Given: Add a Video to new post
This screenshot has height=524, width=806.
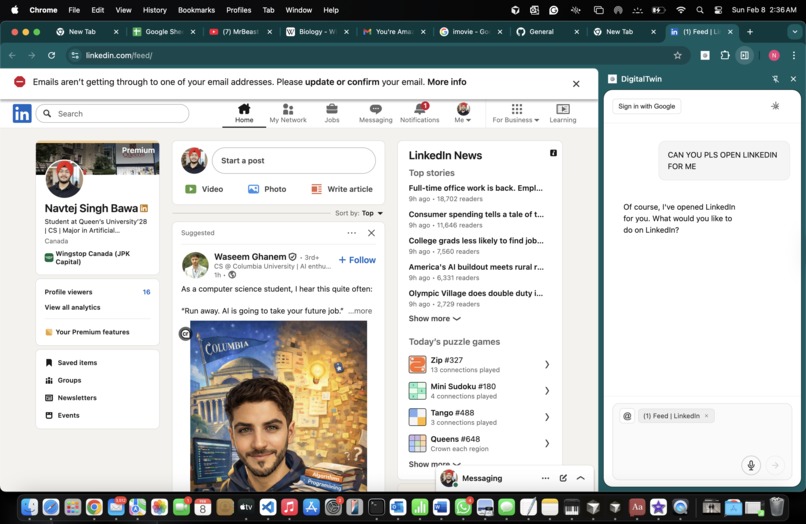Looking at the screenshot, I should pyautogui.click(x=204, y=189).
